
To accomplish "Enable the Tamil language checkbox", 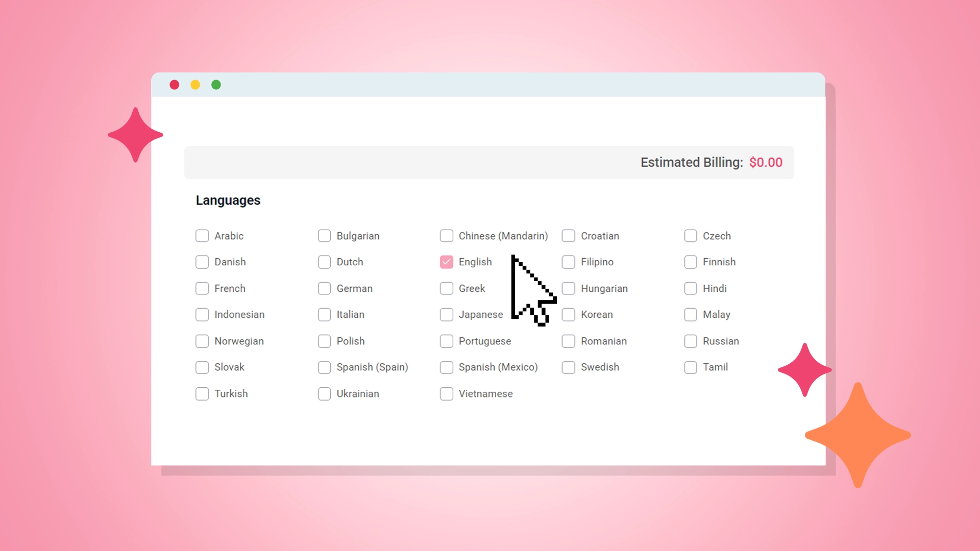I will (x=690, y=367).
